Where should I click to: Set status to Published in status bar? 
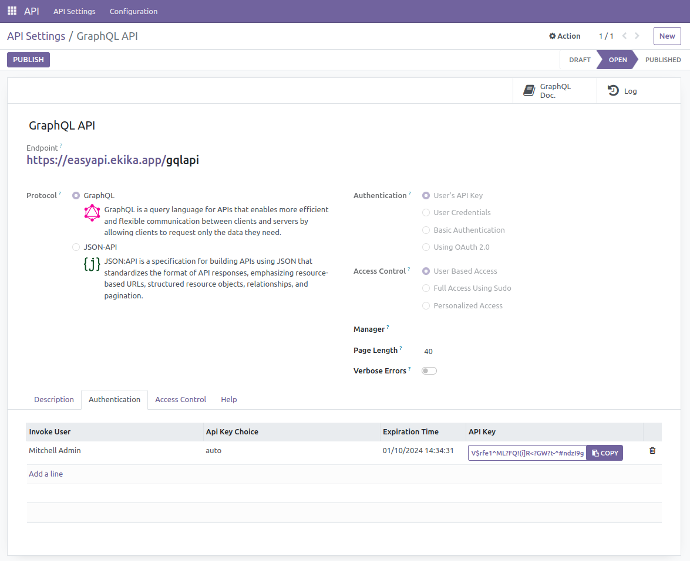(662, 60)
